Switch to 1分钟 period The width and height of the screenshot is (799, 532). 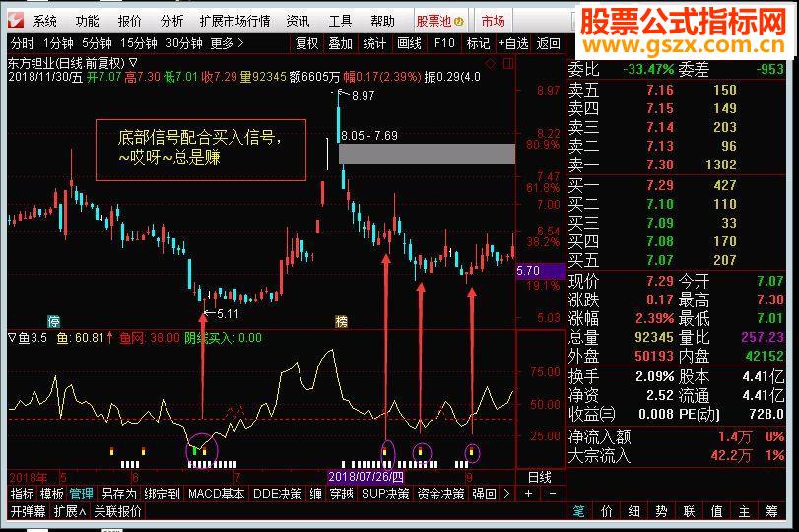coord(58,43)
